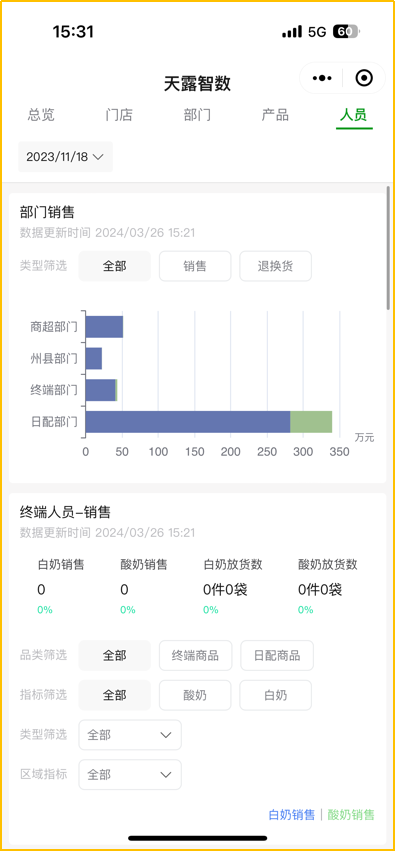Tap the battery indicator in status bar
This screenshot has width=396, height=852.
pyautogui.click(x=346, y=32)
